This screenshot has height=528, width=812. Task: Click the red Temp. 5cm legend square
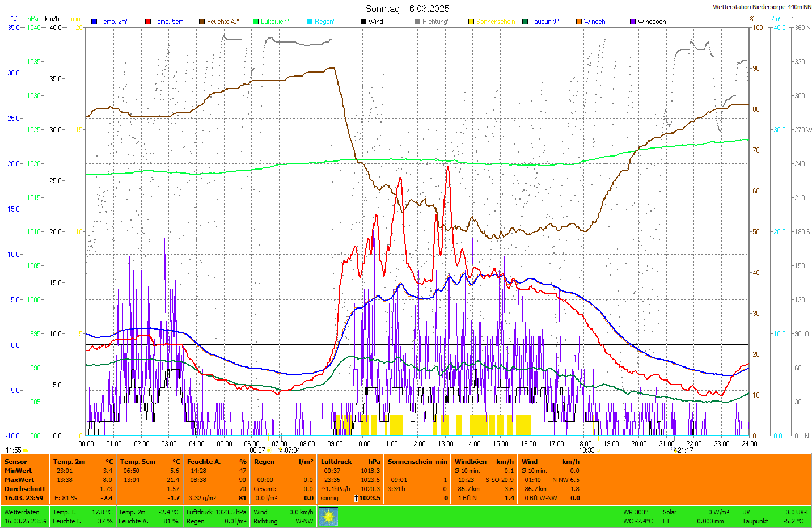(x=148, y=22)
